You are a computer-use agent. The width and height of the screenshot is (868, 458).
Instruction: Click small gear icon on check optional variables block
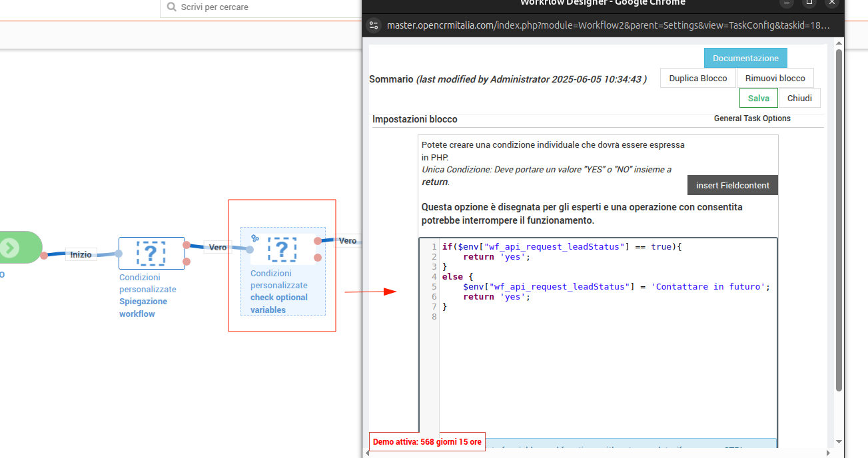click(255, 238)
